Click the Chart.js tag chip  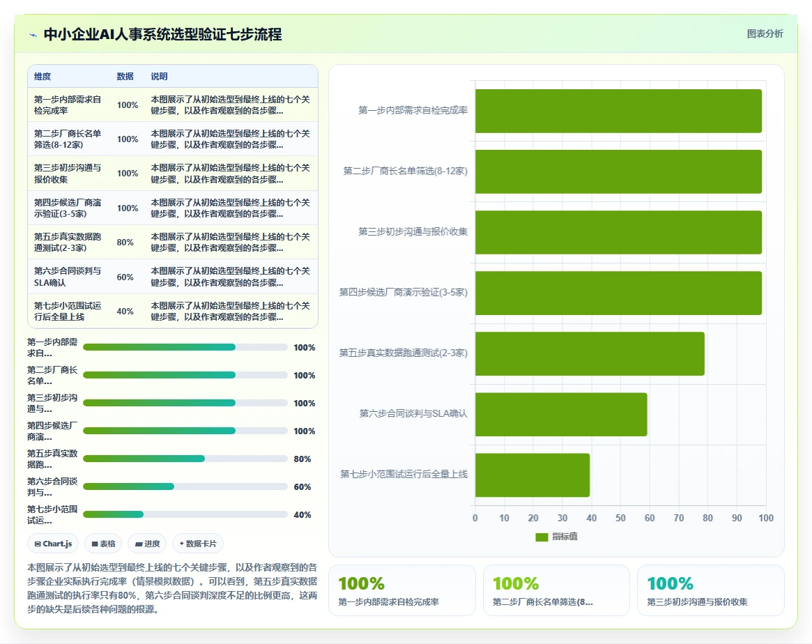coord(53,544)
